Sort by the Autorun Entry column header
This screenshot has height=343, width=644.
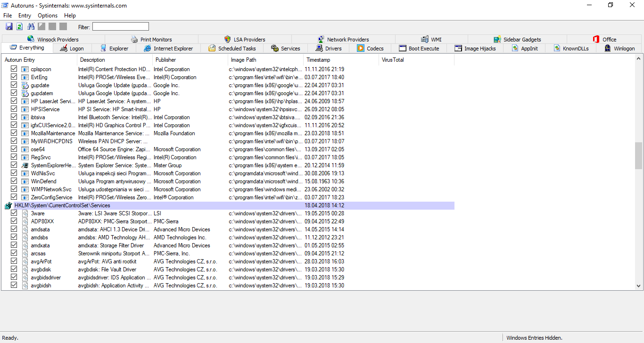[39, 60]
